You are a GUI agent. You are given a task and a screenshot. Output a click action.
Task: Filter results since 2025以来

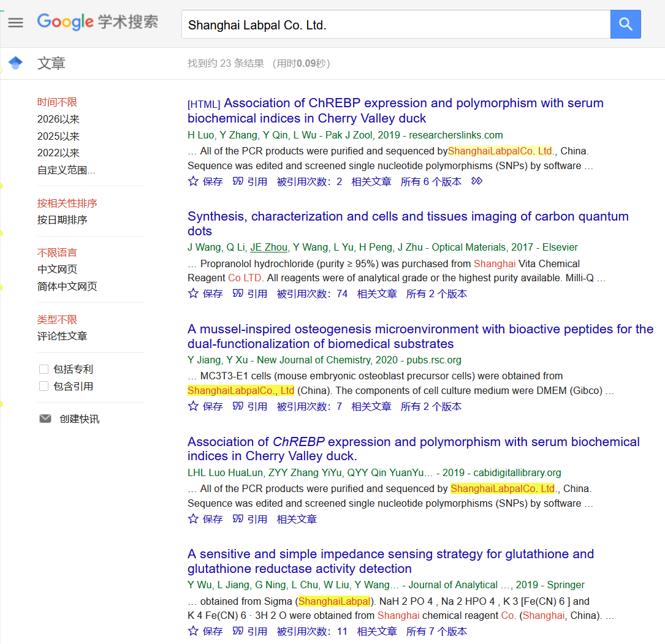click(x=58, y=136)
